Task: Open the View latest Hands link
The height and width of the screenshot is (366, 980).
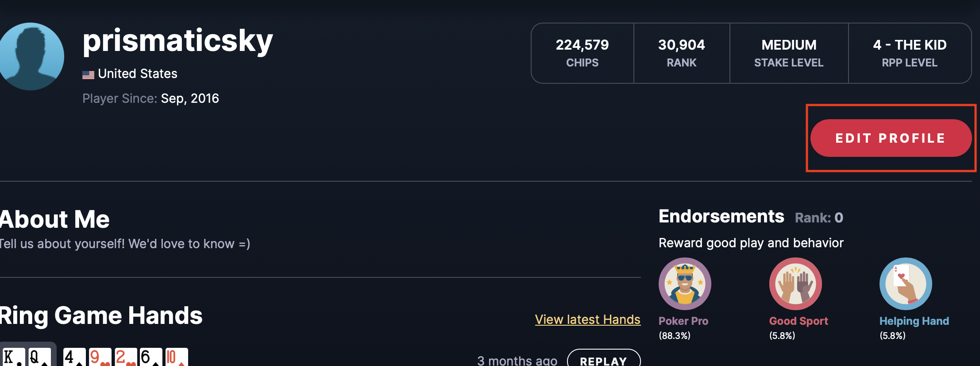Action: 587,319
